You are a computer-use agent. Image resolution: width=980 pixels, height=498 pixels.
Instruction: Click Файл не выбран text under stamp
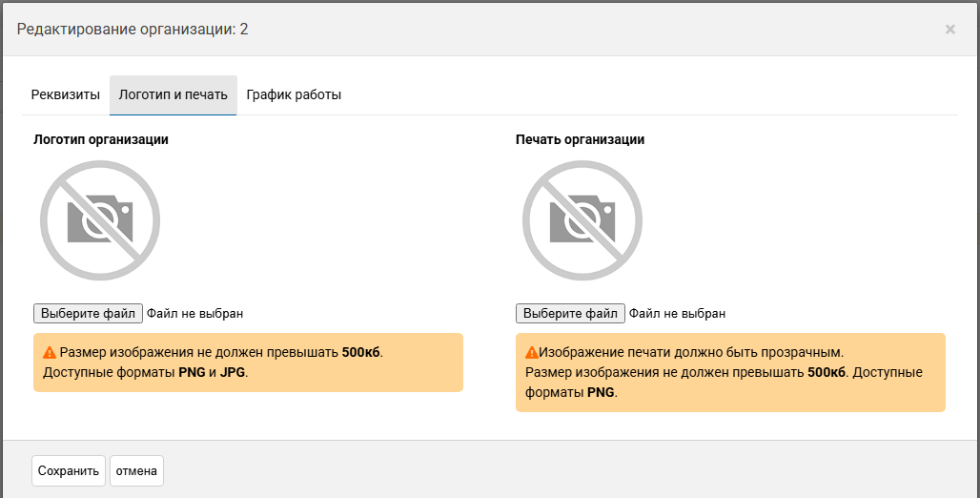pyautogui.click(x=678, y=314)
